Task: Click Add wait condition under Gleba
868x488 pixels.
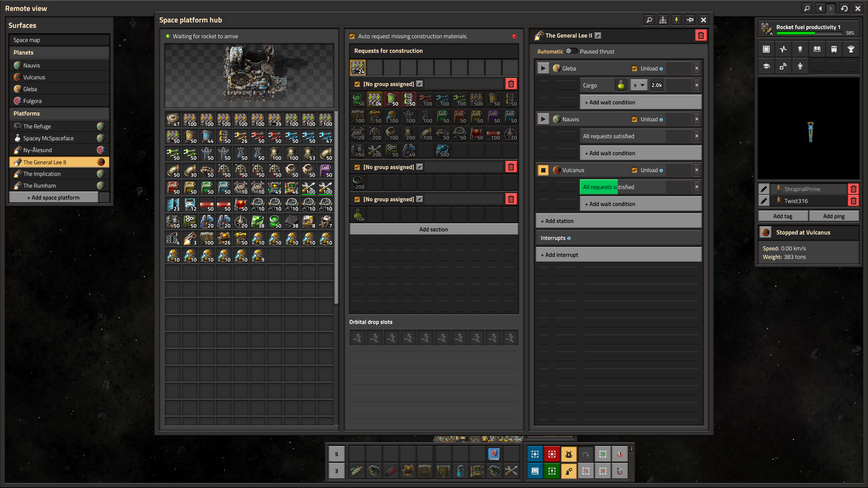Action: coord(640,102)
